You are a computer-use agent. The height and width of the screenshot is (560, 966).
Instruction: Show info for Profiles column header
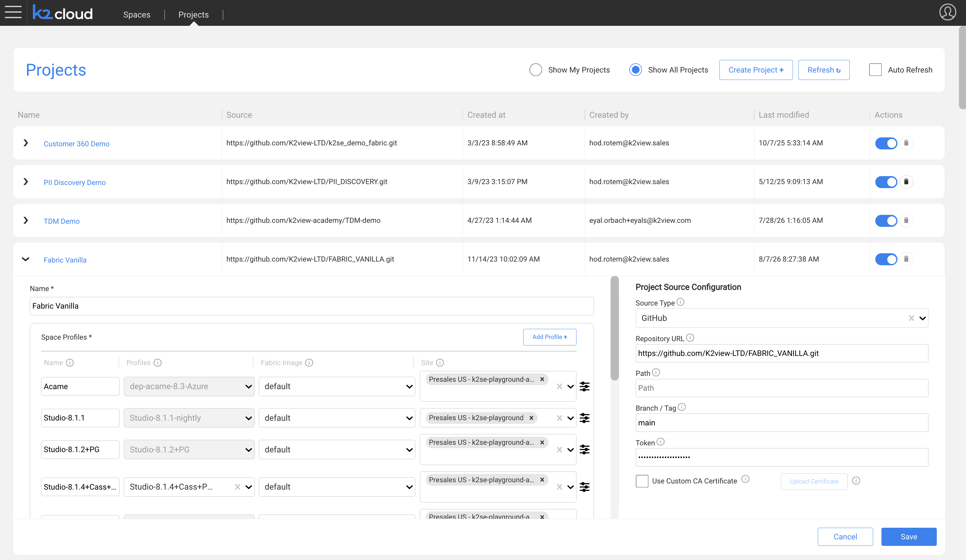(157, 363)
